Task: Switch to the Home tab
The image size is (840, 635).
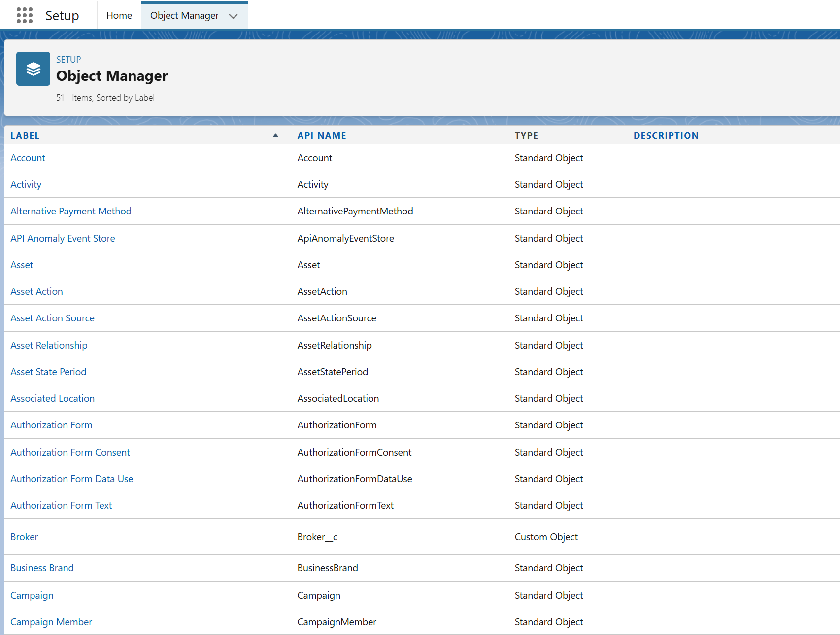Action: click(x=119, y=15)
